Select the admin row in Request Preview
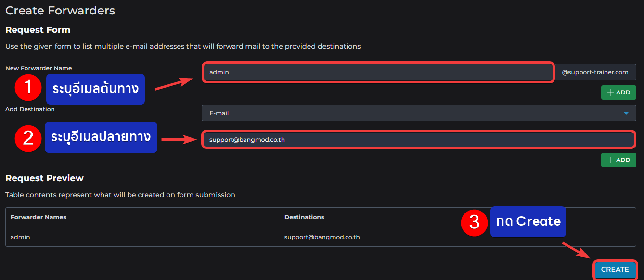Image resolution: width=644 pixels, height=280 pixels. 321,237
